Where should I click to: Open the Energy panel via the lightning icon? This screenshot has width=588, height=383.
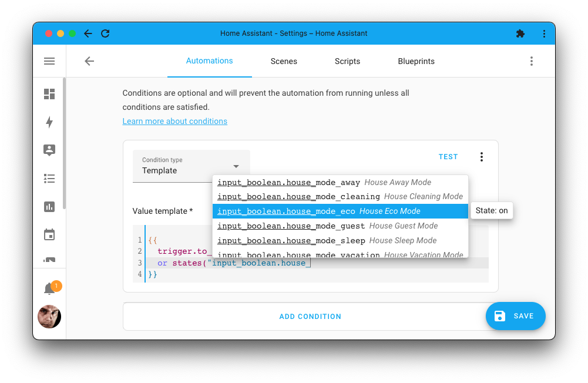[49, 122]
